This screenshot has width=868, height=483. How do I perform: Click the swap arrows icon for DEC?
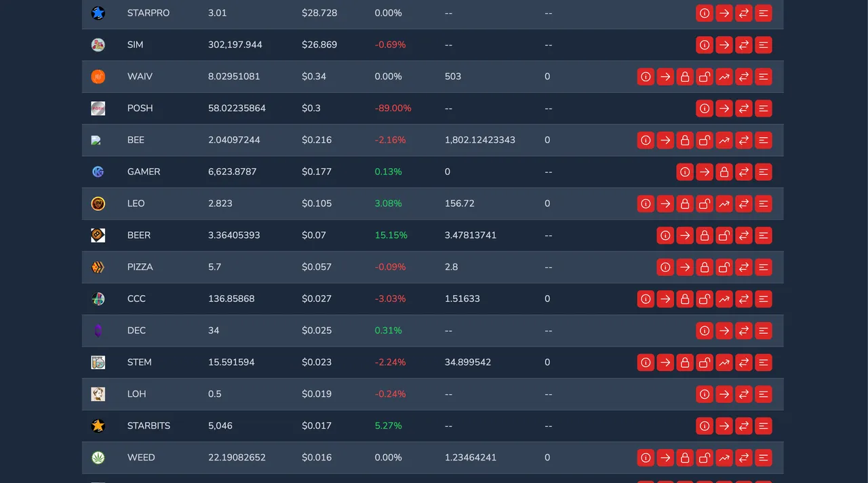[744, 331]
